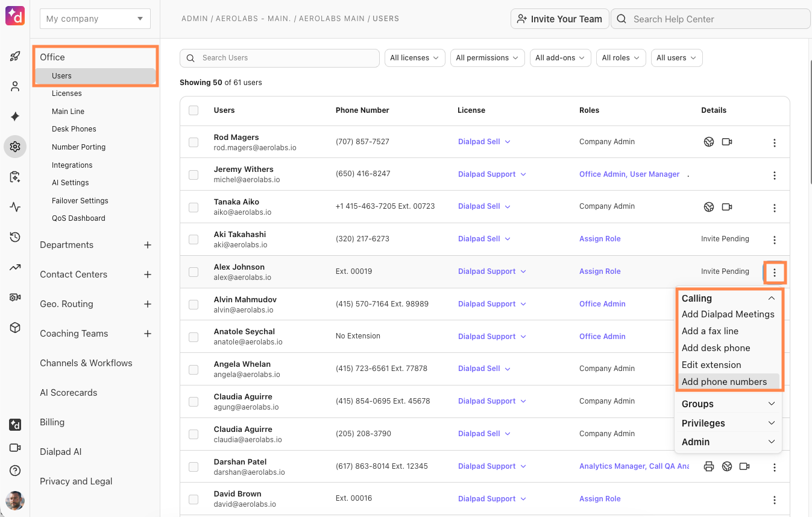Check the box for Alex Johnson
This screenshot has width=812, height=517.
click(194, 272)
